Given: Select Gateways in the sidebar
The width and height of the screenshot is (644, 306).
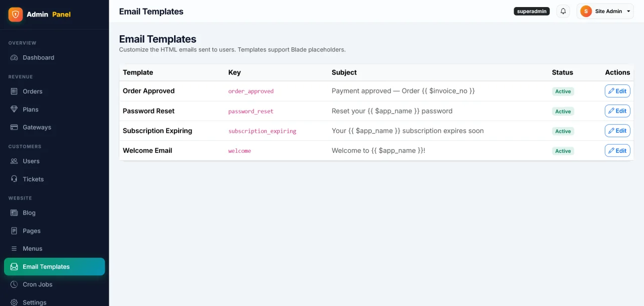Looking at the screenshot, I should (54, 128).
